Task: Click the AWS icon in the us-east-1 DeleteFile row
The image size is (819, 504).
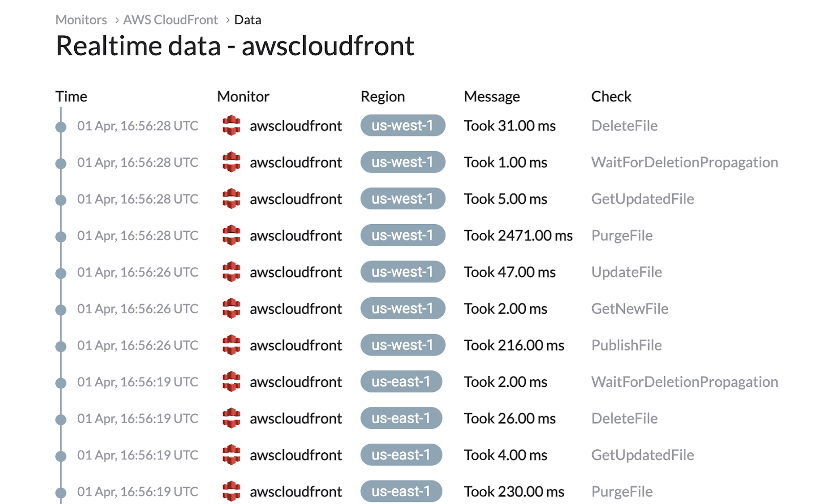Action: (x=231, y=418)
